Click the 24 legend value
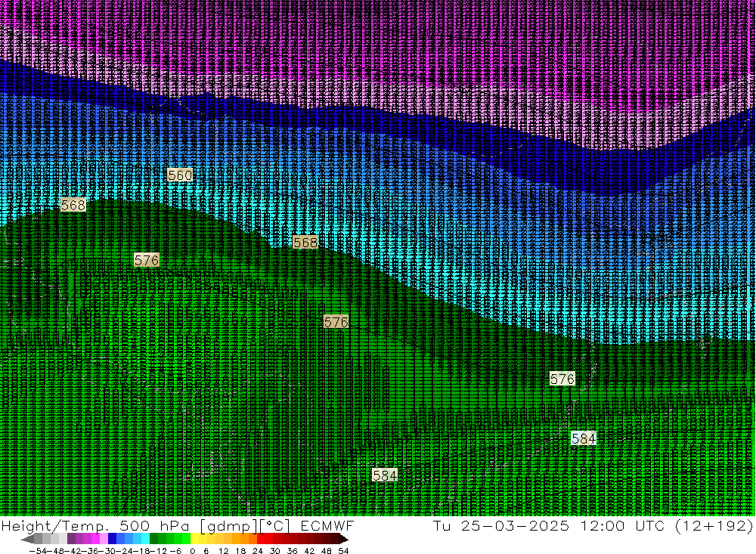This screenshot has width=756, height=554. click(x=258, y=551)
